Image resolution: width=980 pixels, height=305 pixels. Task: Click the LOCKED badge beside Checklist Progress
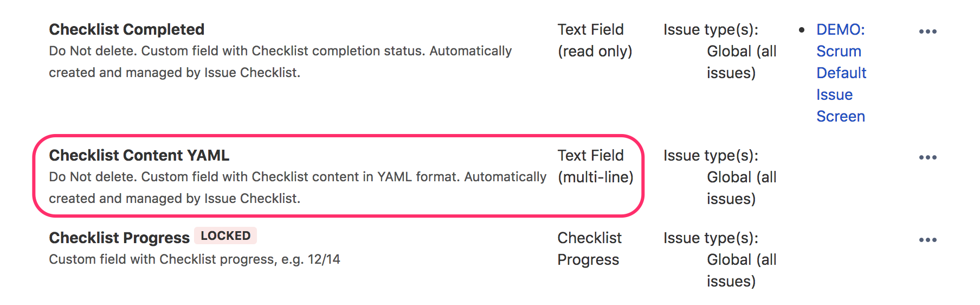pos(225,236)
